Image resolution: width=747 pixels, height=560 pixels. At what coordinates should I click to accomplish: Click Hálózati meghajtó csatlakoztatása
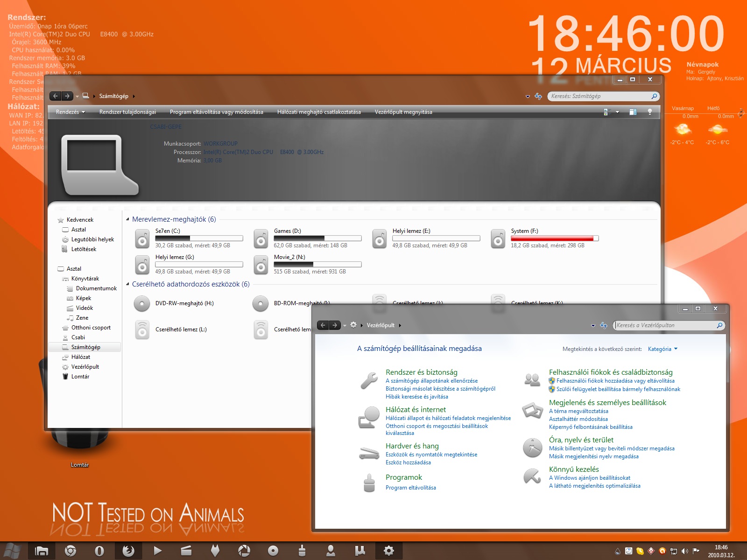[319, 112]
